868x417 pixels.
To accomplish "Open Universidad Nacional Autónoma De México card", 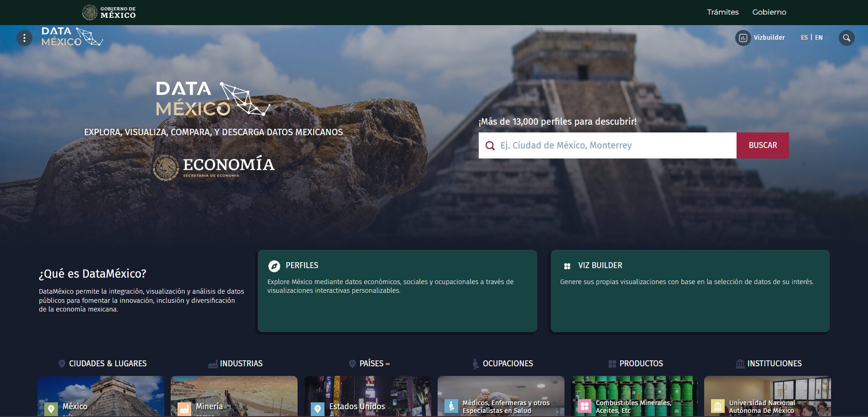I will pos(768,396).
